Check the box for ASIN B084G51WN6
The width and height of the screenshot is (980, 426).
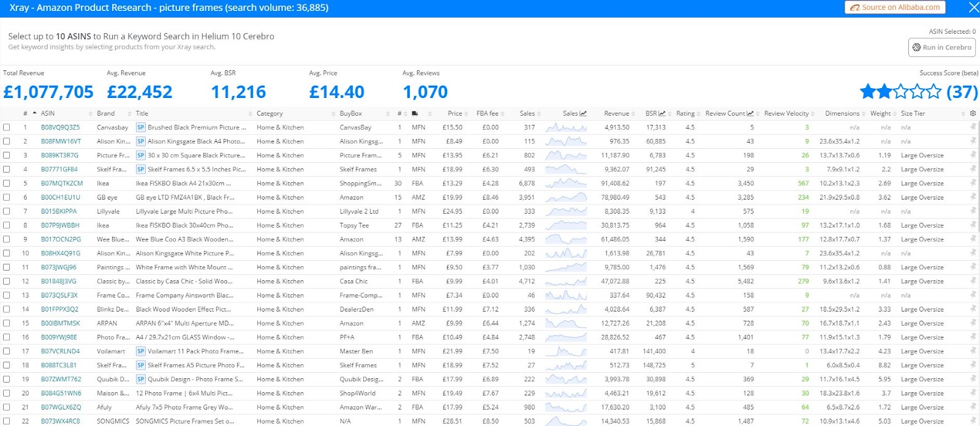tap(6, 393)
